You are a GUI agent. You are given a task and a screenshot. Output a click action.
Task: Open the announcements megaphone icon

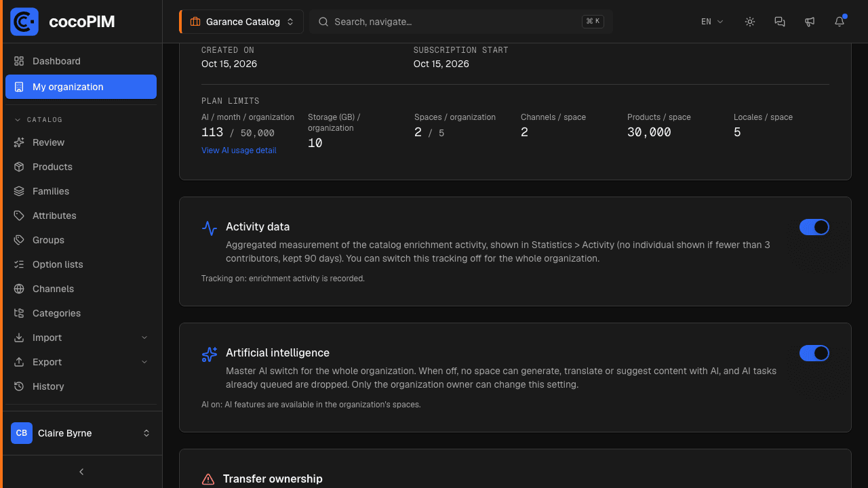[x=810, y=22]
